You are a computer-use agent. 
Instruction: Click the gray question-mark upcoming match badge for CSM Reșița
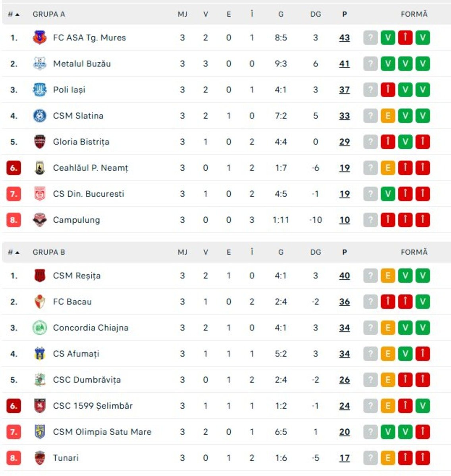[x=370, y=275]
